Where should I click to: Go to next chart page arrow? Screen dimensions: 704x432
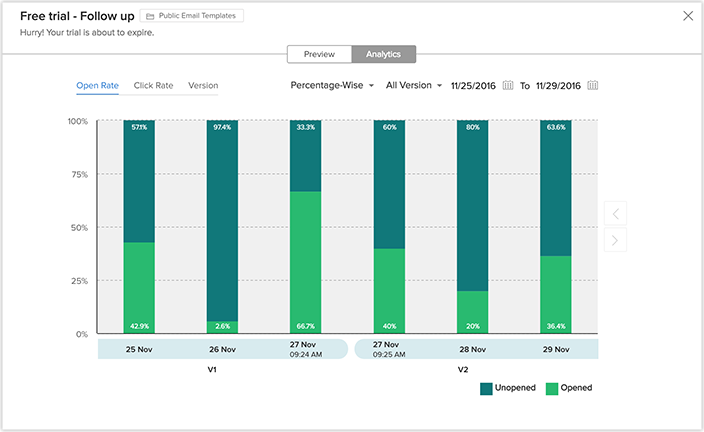pos(616,240)
